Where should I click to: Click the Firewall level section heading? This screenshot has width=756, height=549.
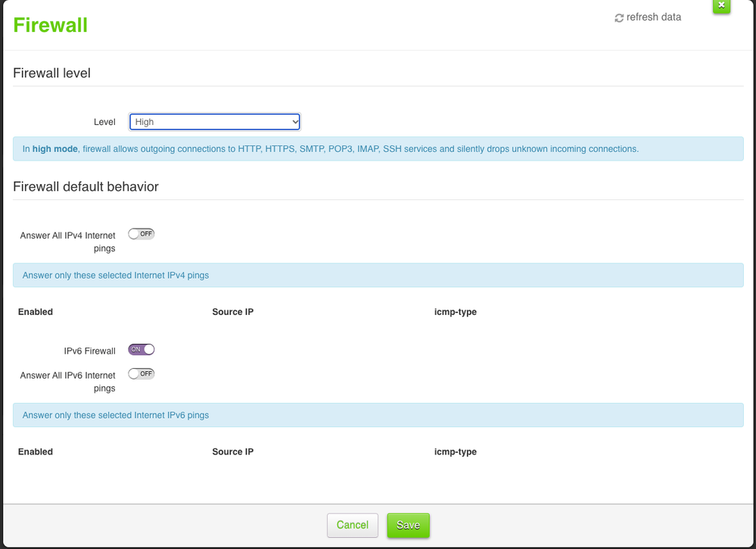coord(52,73)
